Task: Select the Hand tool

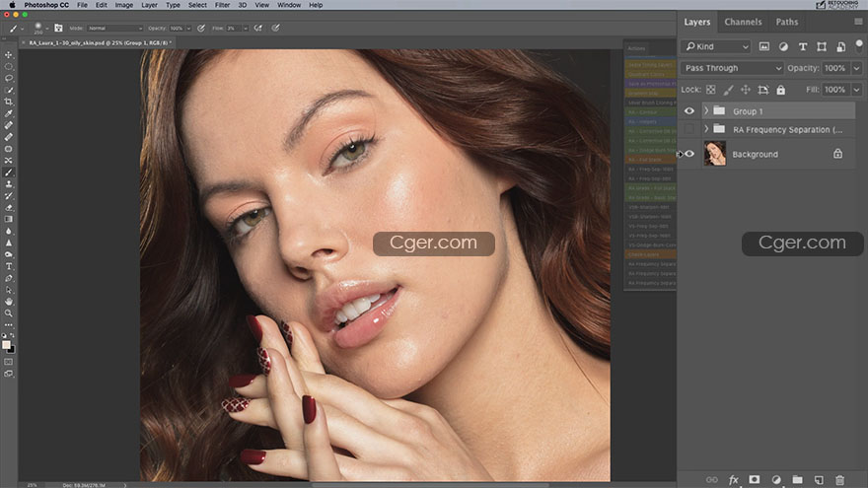Action: coord(8,302)
